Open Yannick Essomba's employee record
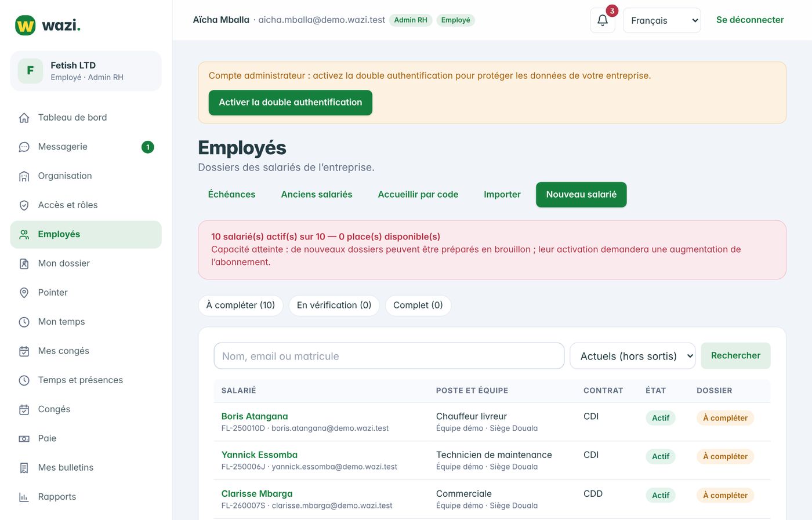The width and height of the screenshot is (812, 520). tap(259, 455)
